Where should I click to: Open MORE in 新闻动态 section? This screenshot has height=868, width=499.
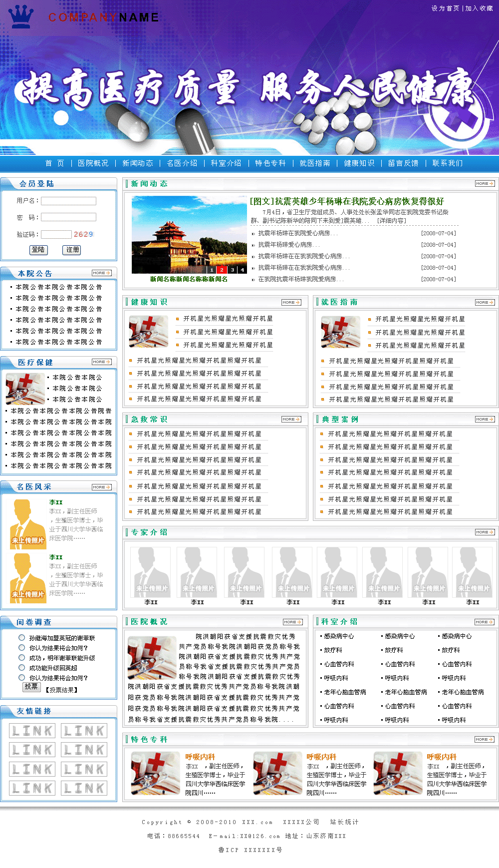click(485, 184)
